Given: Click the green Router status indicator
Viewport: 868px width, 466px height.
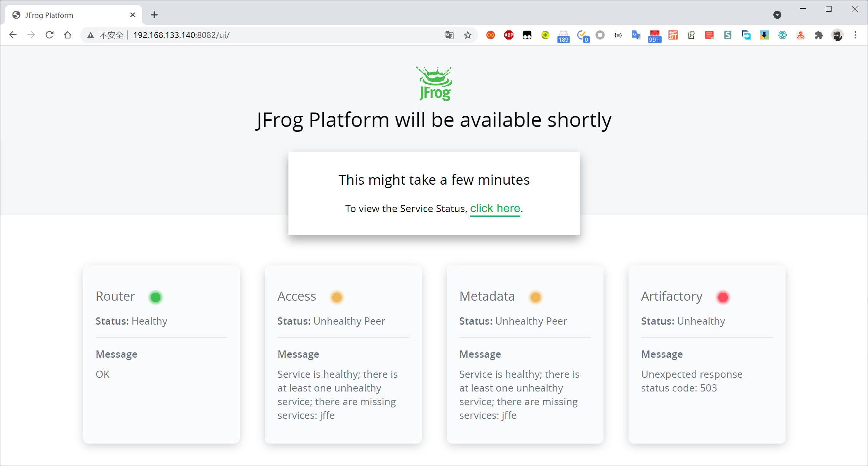Looking at the screenshot, I should (155, 297).
